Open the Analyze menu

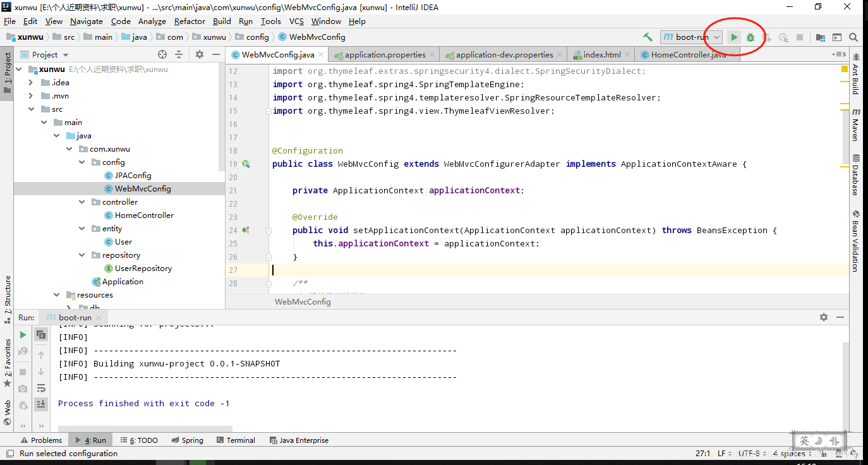(152, 21)
